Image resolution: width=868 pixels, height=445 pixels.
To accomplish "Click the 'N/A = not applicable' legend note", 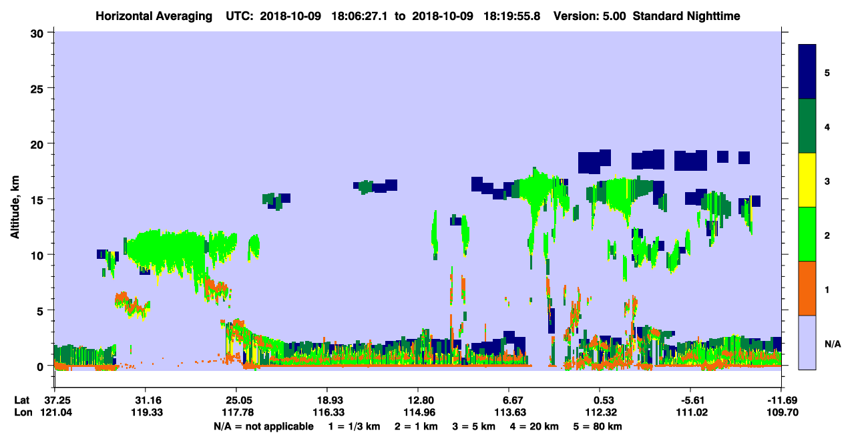I will click(264, 426).
